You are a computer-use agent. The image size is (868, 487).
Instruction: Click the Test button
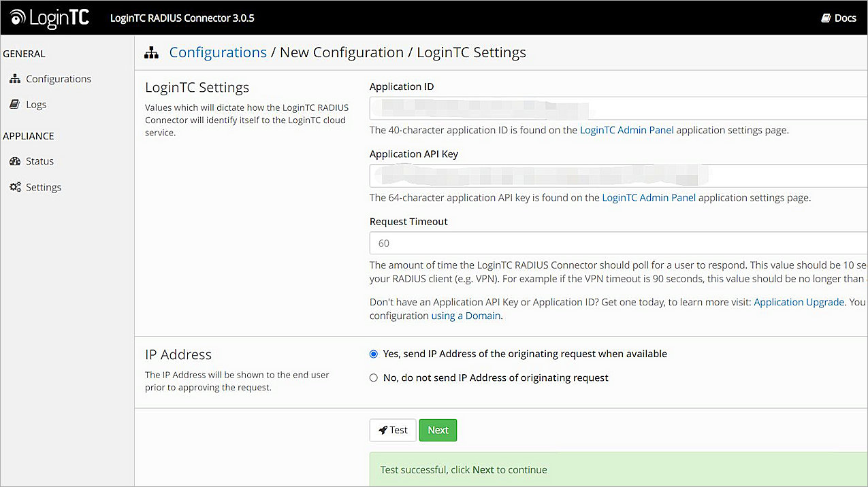[393, 430]
